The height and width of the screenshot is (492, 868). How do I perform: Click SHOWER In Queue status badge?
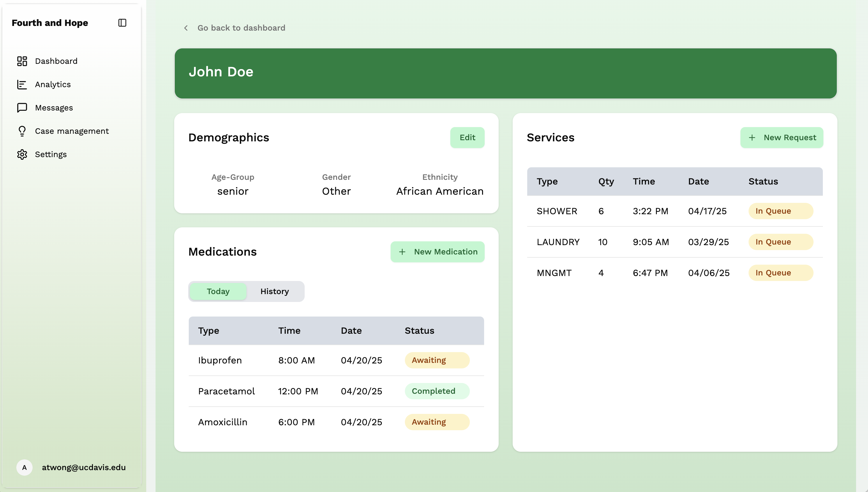pyautogui.click(x=780, y=211)
